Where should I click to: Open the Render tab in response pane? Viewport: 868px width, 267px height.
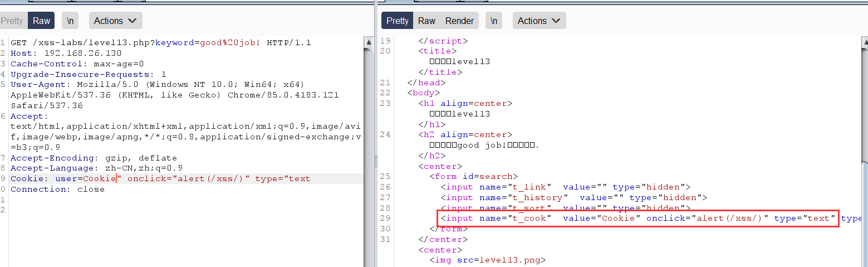click(459, 21)
